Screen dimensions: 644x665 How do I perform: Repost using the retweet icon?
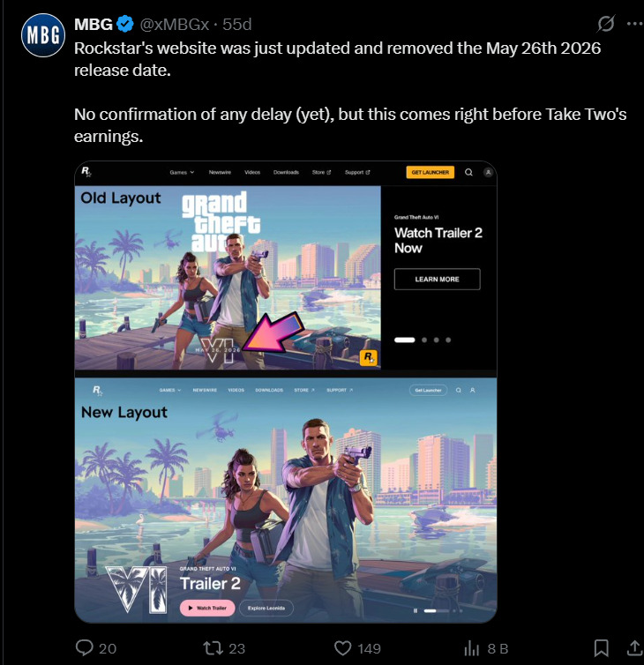tap(213, 648)
